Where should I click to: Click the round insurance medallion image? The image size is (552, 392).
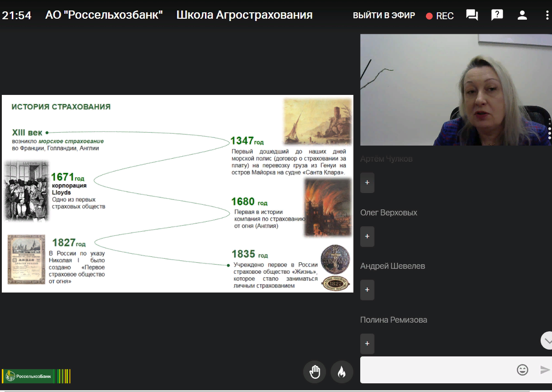[x=335, y=260]
